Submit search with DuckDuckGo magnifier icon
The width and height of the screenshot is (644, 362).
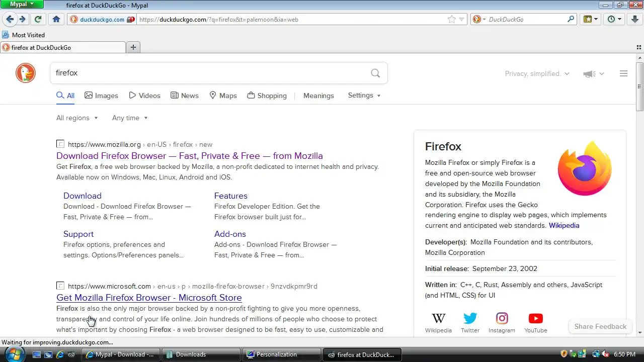(x=375, y=73)
